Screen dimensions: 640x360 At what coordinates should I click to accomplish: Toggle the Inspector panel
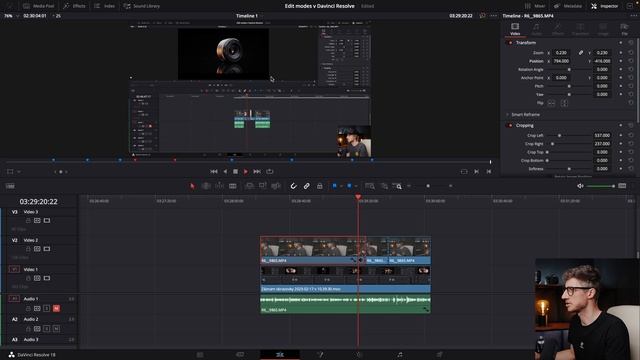[x=604, y=6]
